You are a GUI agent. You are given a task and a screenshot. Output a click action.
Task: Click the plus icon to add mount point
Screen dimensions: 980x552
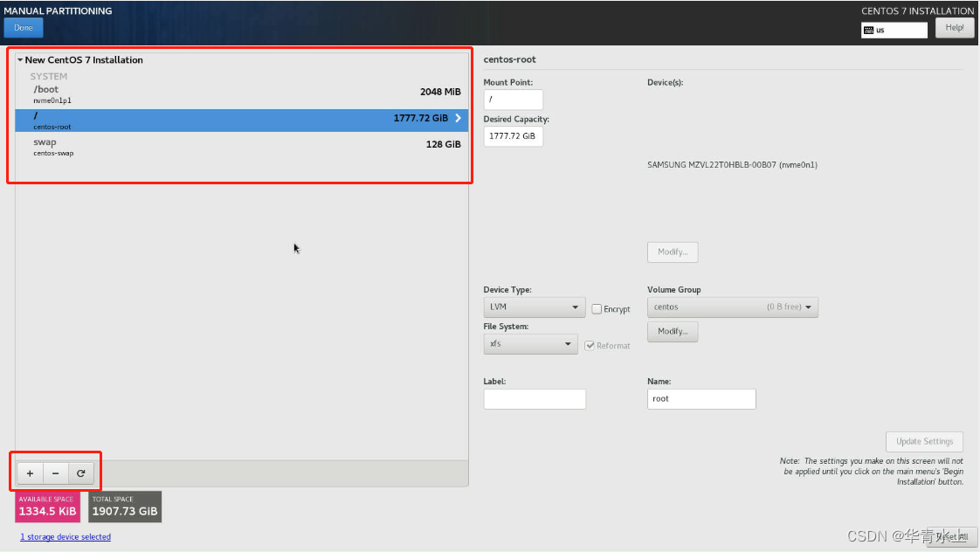(30, 473)
